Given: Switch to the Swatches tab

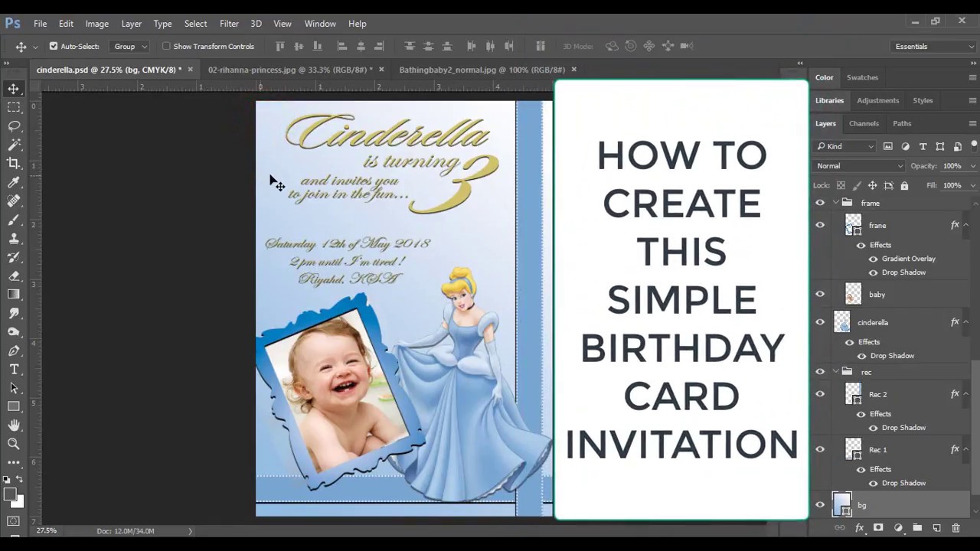Looking at the screenshot, I should point(862,77).
